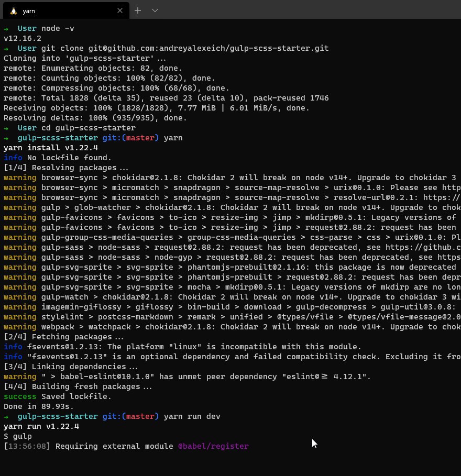
Task: Click '[3/4] Linking dependencies' line
Action: click(71, 367)
